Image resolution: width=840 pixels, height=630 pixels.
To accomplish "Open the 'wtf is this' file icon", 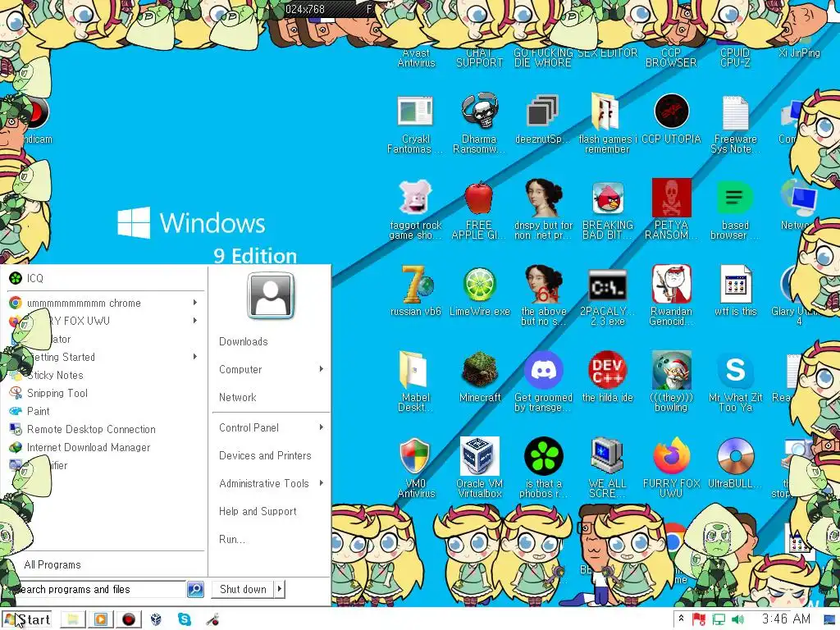I will tap(735, 285).
